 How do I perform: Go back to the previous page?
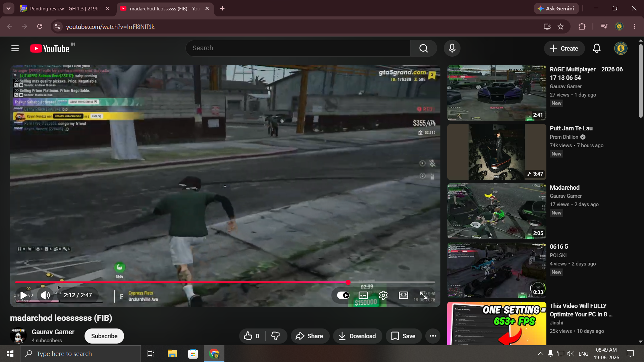(x=9, y=26)
